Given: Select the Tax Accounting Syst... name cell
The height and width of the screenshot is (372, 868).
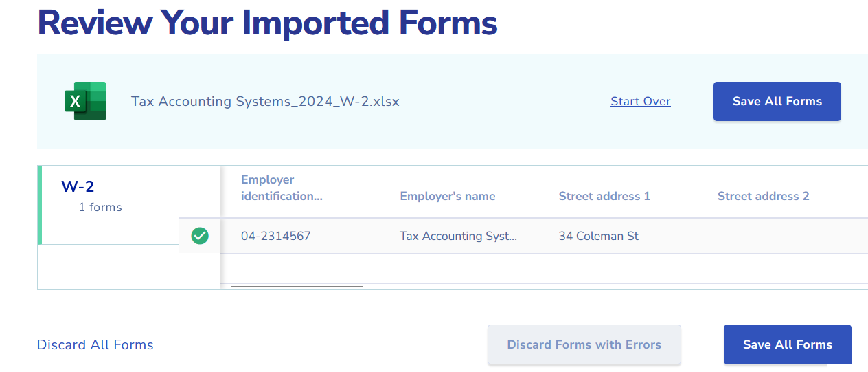Looking at the screenshot, I should click(x=458, y=236).
